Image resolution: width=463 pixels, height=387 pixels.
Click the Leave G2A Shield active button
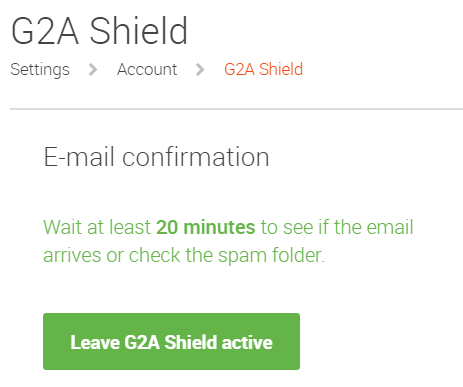coord(171,341)
